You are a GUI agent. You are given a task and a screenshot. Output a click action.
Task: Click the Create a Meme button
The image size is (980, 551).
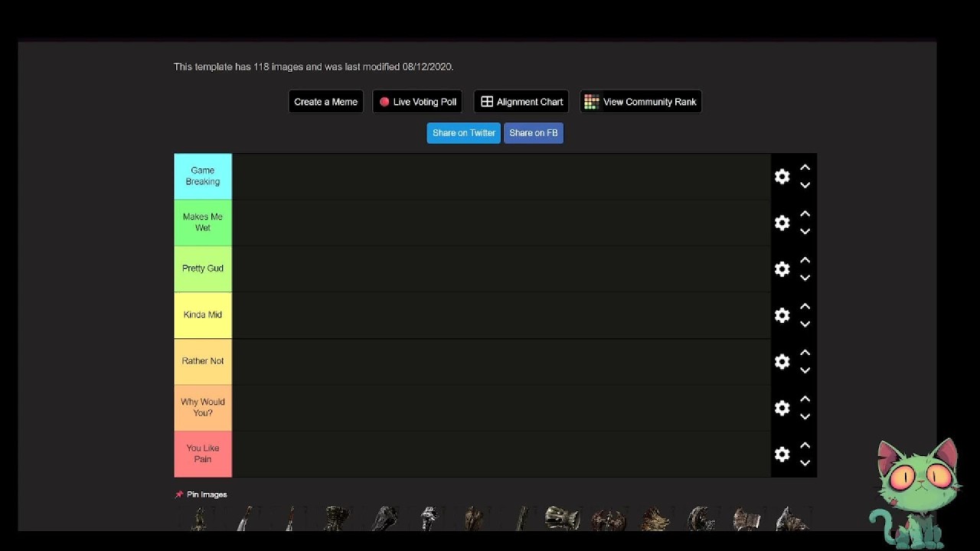click(x=325, y=102)
